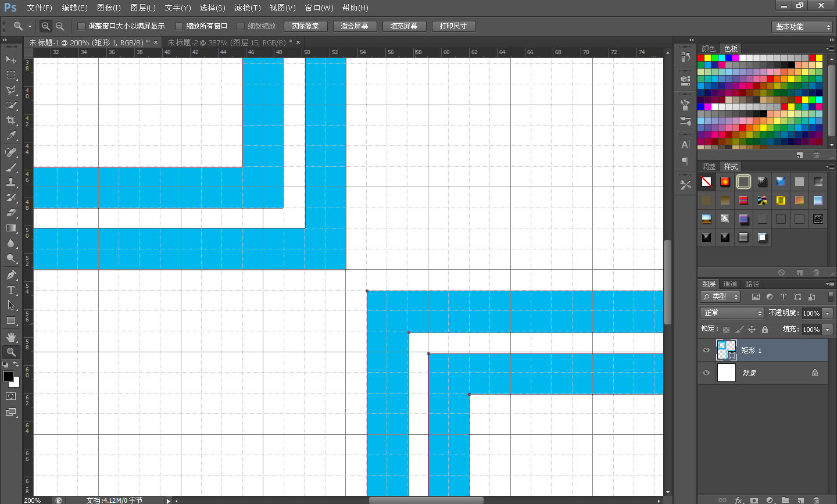
Task: Click the zoom out magnifier icon
Action: click(x=60, y=26)
